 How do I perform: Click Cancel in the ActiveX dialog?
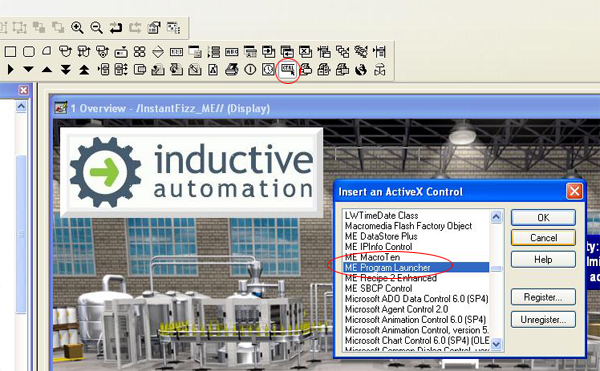pyautogui.click(x=543, y=238)
